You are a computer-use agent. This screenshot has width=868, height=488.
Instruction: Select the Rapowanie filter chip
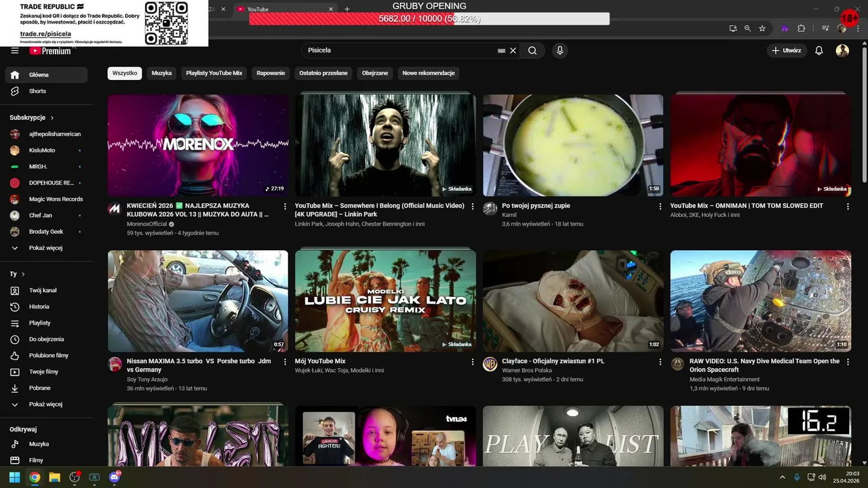271,73
